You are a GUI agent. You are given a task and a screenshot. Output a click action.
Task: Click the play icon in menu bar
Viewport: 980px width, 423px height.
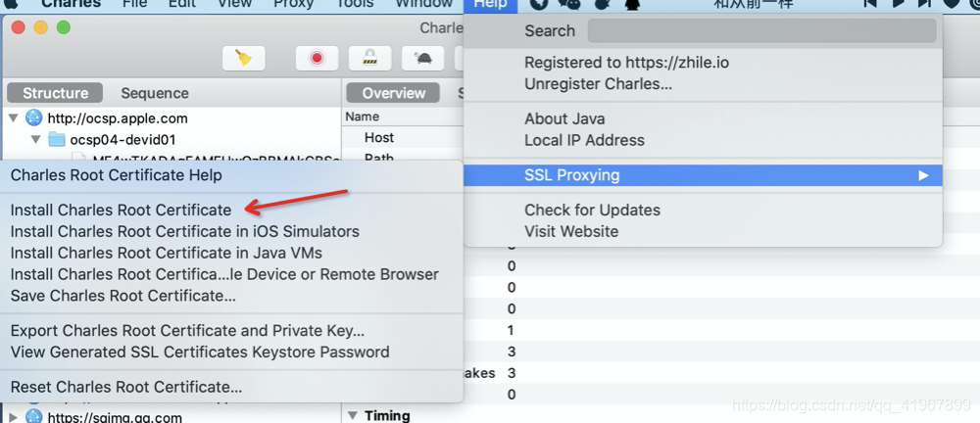coord(899,4)
